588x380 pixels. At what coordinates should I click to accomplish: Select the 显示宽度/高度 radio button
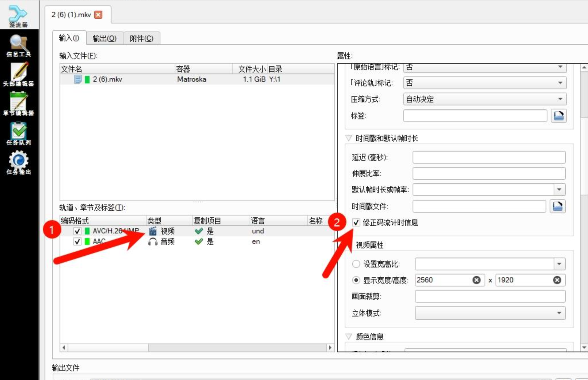tap(356, 280)
